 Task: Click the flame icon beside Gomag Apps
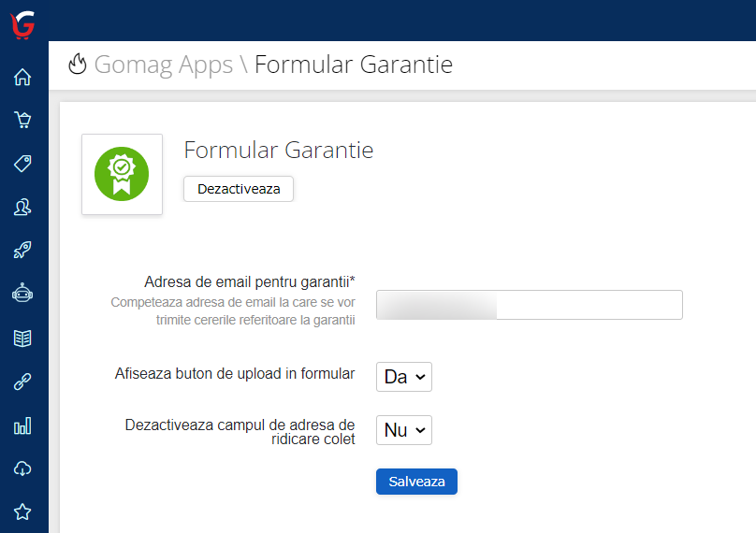coord(77,64)
